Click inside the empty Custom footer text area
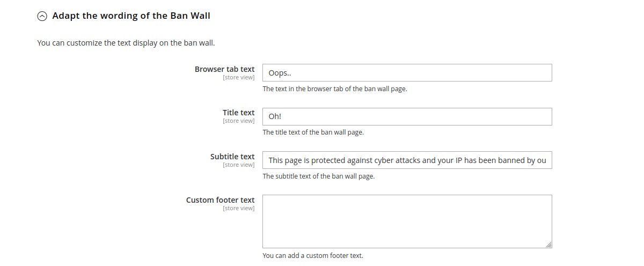The height and width of the screenshot is (266, 644). click(407, 221)
